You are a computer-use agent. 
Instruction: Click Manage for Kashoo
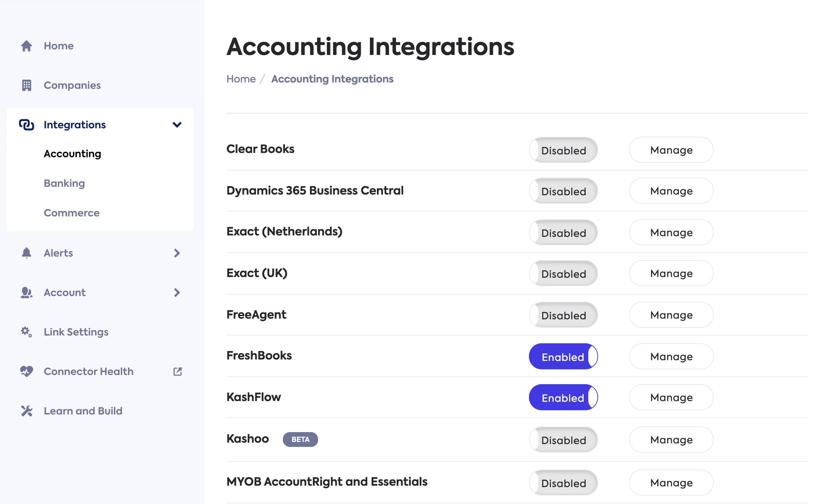pyautogui.click(x=671, y=440)
